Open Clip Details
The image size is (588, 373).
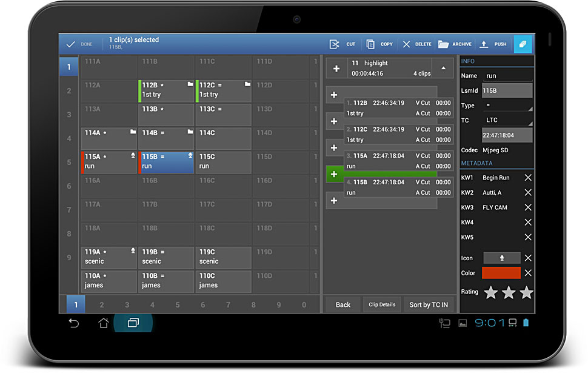[382, 304]
